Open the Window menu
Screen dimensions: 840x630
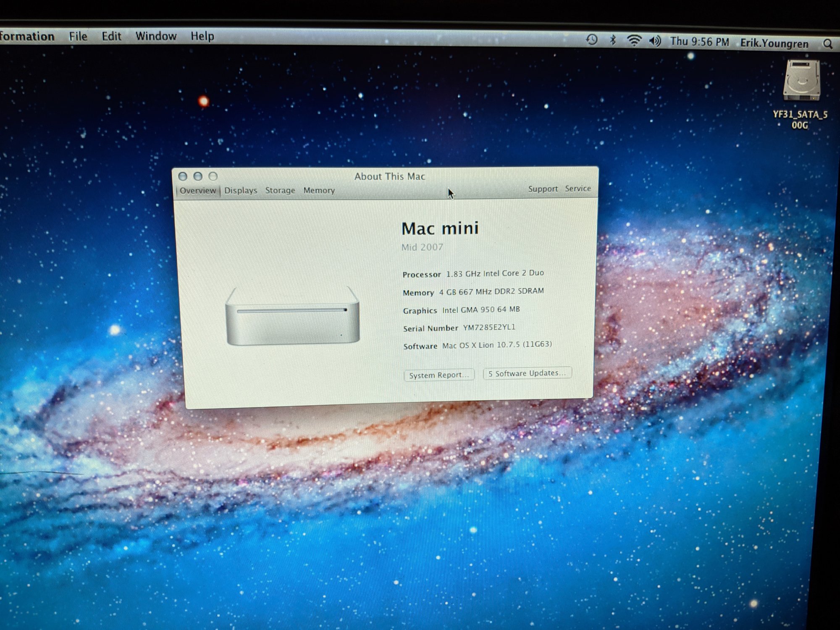(156, 37)
